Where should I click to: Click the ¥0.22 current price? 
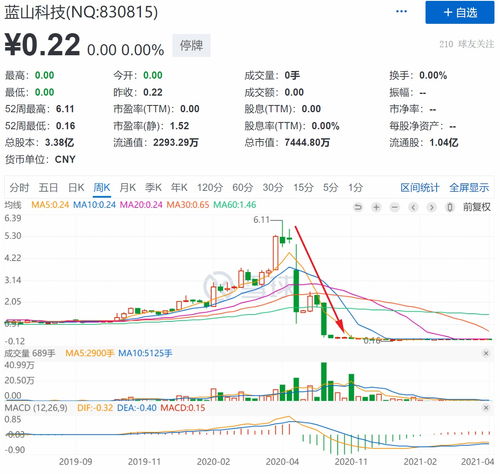(x=42, y=45)
